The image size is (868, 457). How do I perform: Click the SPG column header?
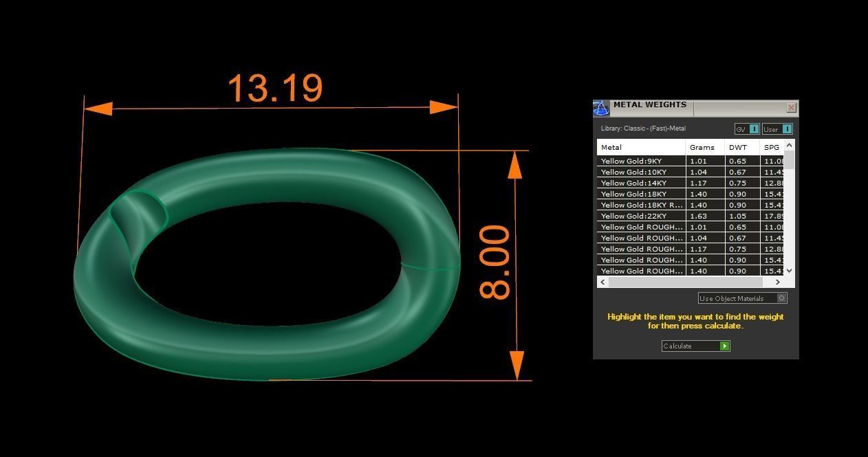point(772,147)
